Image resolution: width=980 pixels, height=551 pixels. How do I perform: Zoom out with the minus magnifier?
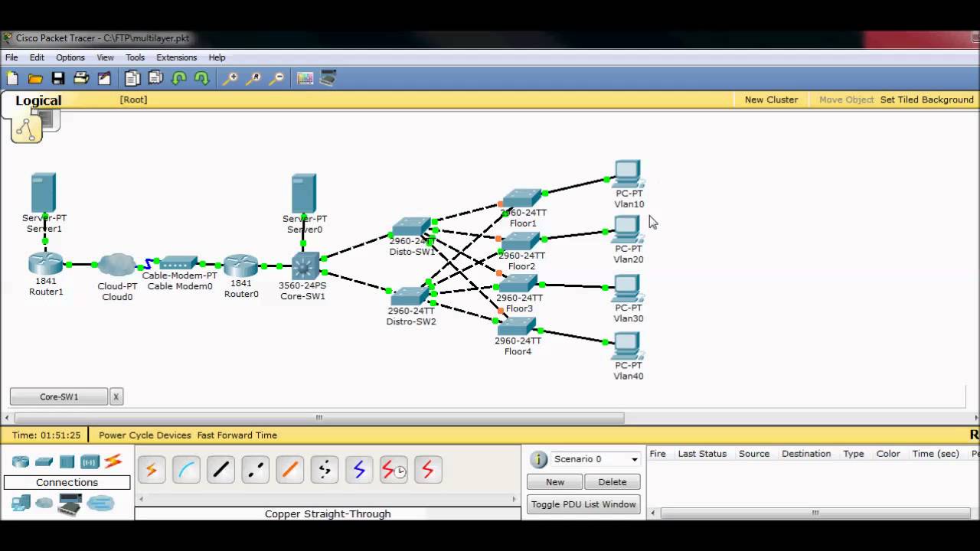pyautogui.click(x=276, y=78)
